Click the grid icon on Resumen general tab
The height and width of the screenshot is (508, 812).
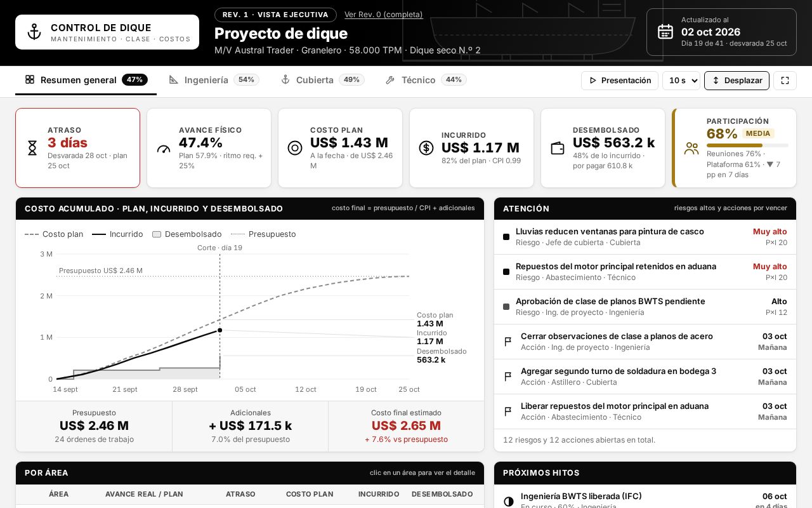coord(30,79)
